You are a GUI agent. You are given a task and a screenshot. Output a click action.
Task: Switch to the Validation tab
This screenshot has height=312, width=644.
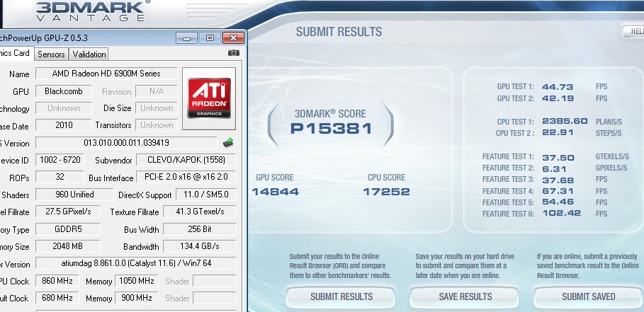(x=89, y=54)
